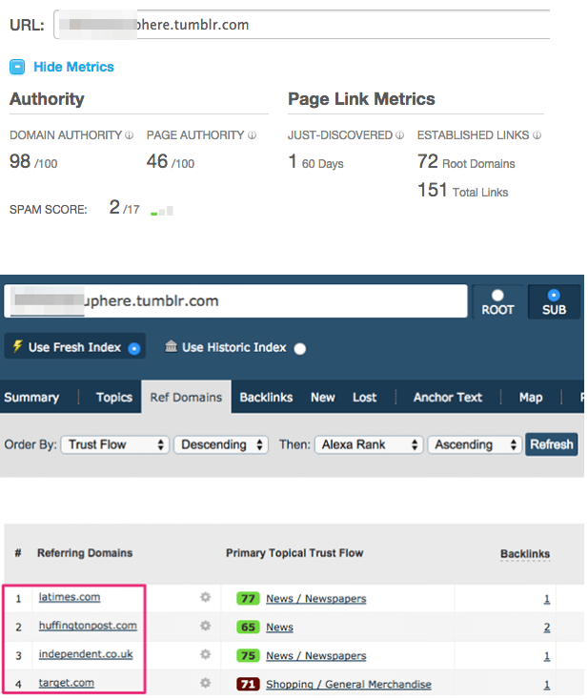Screen dimensions: 588x700
Task: Select the ROOT radio button
Action: 497,295
